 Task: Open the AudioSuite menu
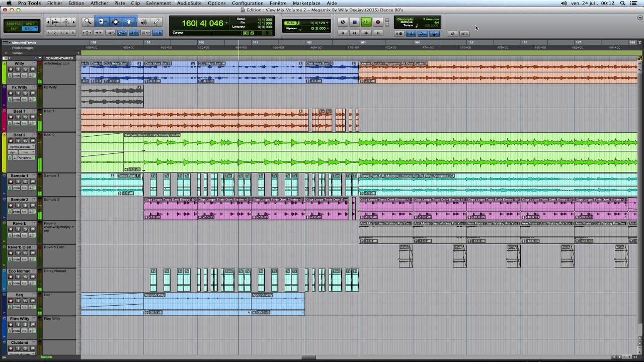tap(189, 3)
